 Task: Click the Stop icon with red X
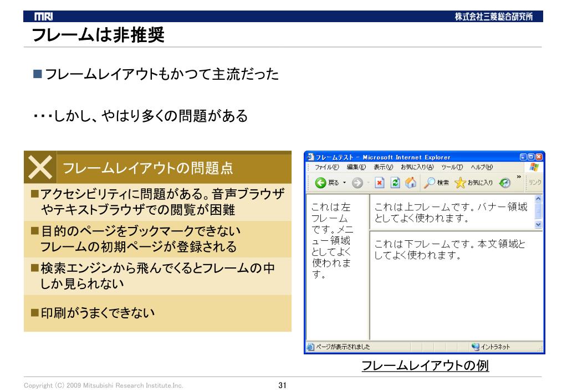[x=379, y=183]
